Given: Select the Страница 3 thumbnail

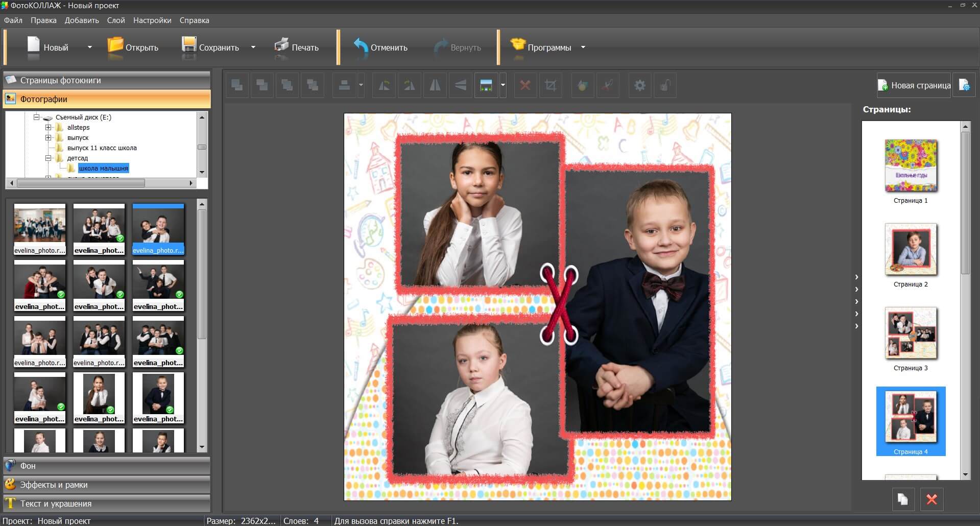Looking at the screenshot, I should pos(911,333).
